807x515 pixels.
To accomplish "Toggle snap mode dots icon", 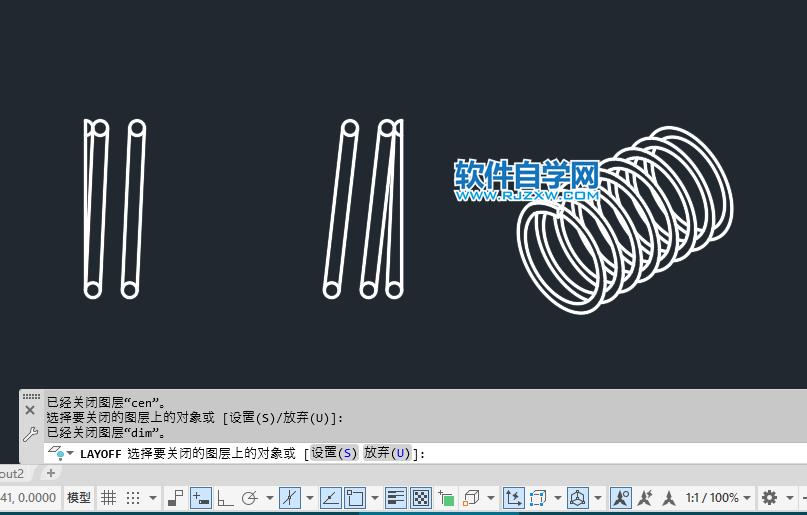I will point(133,497).
